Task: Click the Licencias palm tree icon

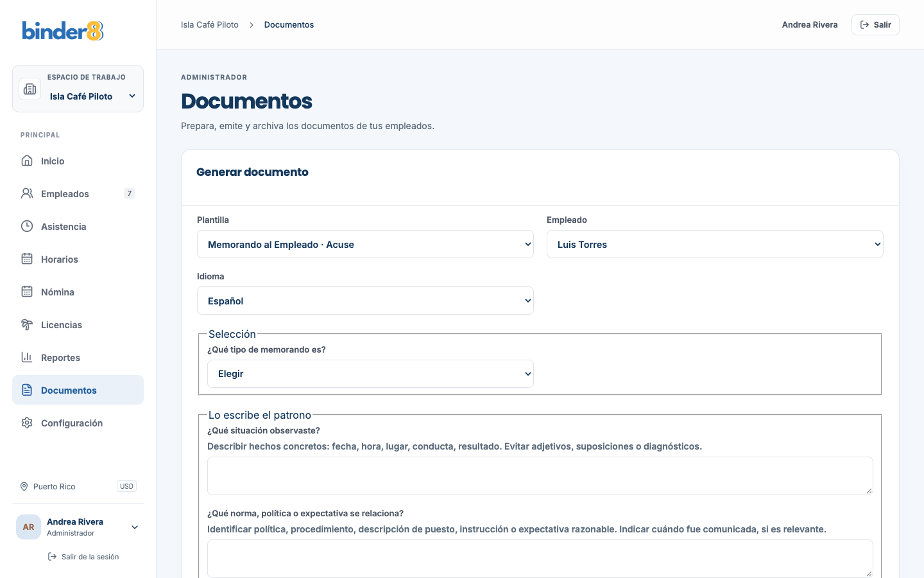Action: pos(27,324)
